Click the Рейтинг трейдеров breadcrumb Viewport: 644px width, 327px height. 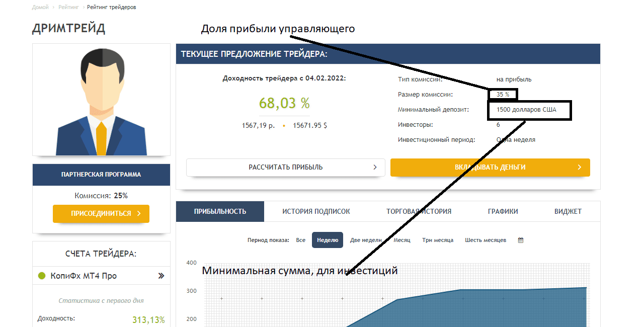(x=111, y=8)
